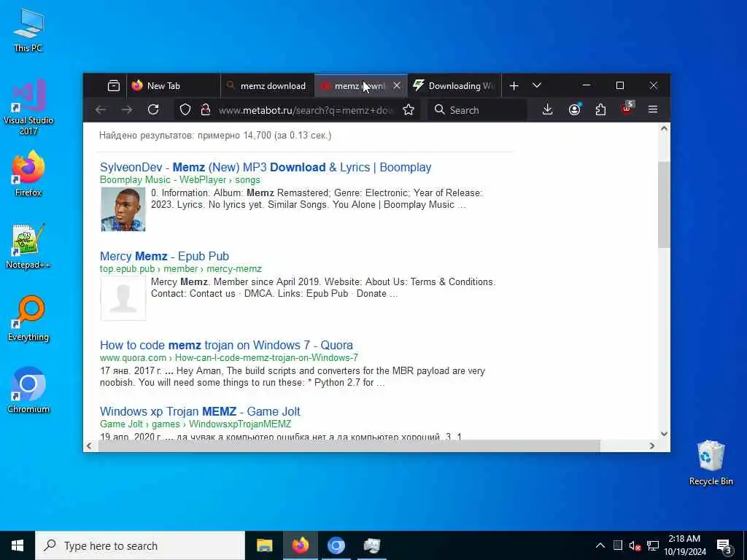The width and height of the screenshot is (747, 560).
Task: Open the clock showing 2:18 AM
Action: pos(684,545)
